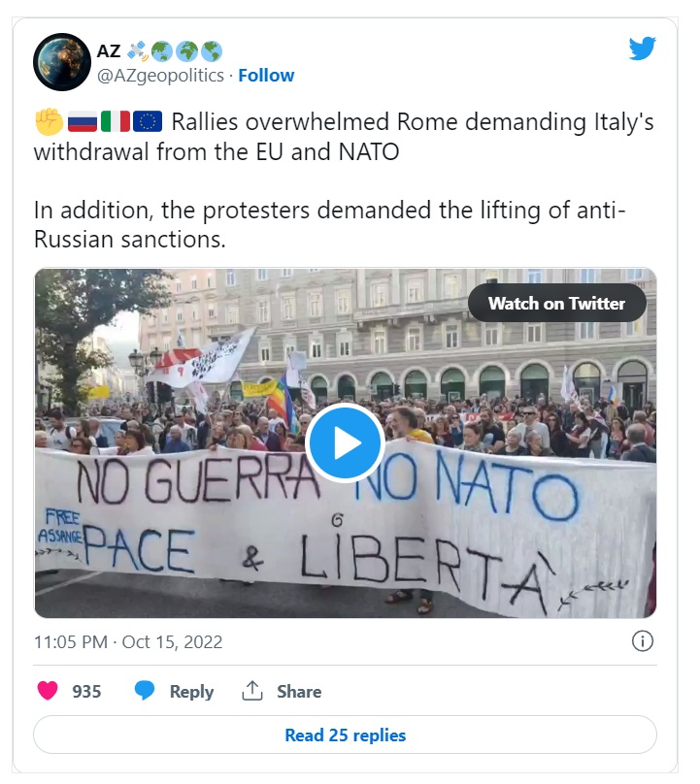Image resolution: width=700 pixels, height=784 pixels.
Task: Play the embedded protest video
Action: (x=345, y=443)
